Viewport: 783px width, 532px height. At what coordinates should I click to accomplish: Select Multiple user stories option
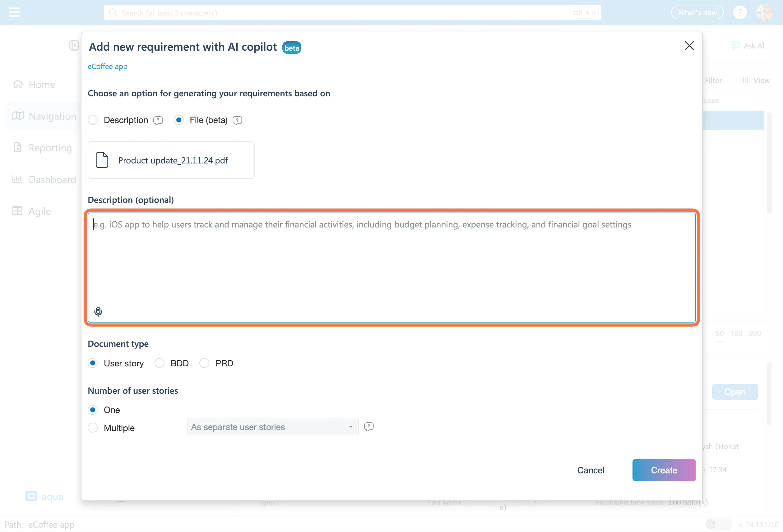click(x=93, y=428)
